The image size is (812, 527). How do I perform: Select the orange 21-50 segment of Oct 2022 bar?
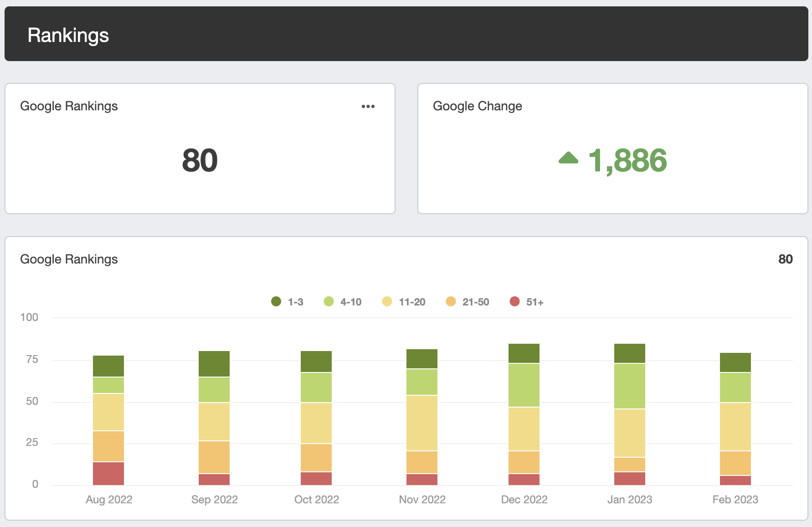coord(316,457)
